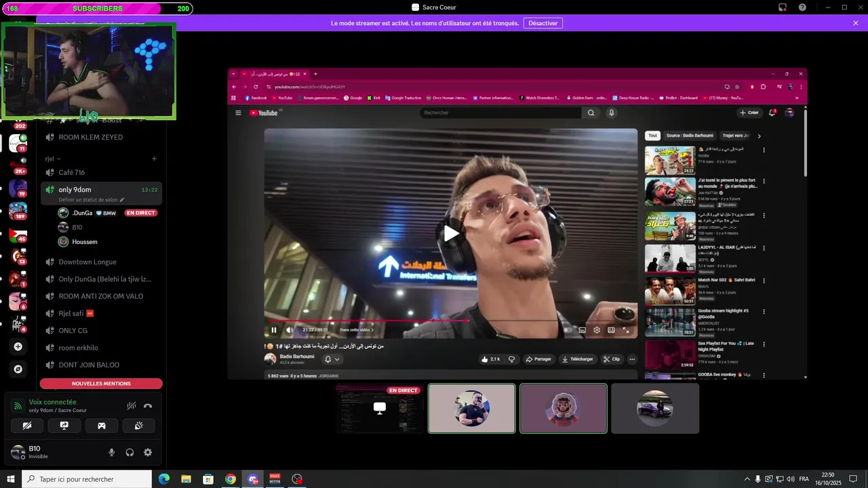The width and height of the screenshot is (868, 488).
Task: Create channel in rjel category
Action: pos(154,159)
